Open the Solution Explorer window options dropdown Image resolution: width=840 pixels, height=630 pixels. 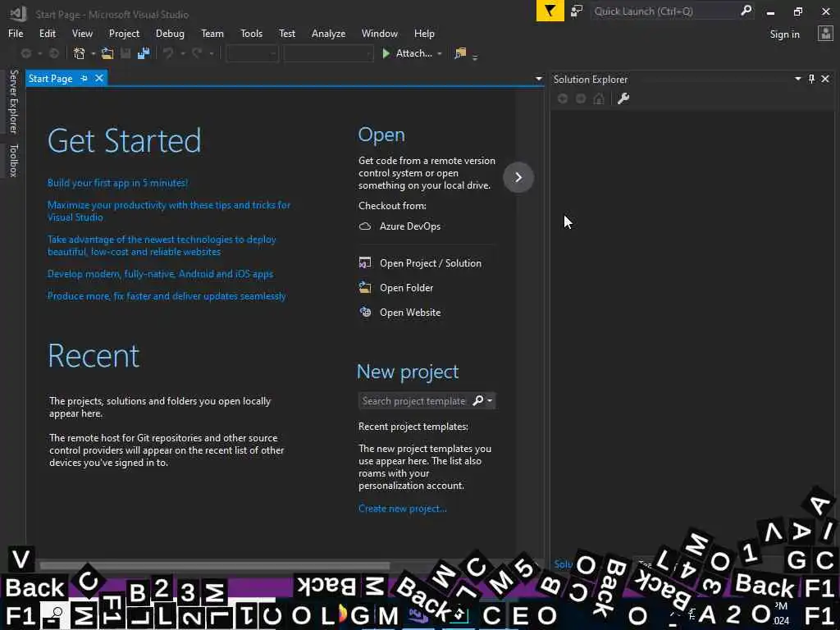pyautogui.click(x=797, y=79)
